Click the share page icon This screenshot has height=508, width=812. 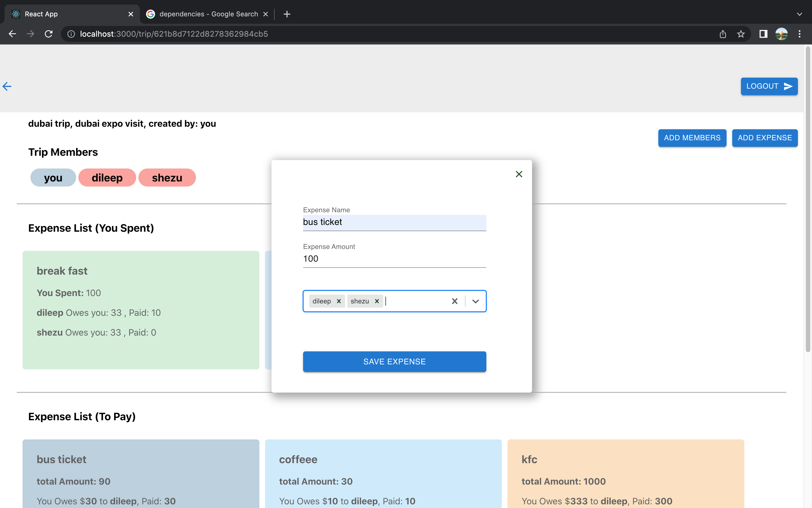723,34
